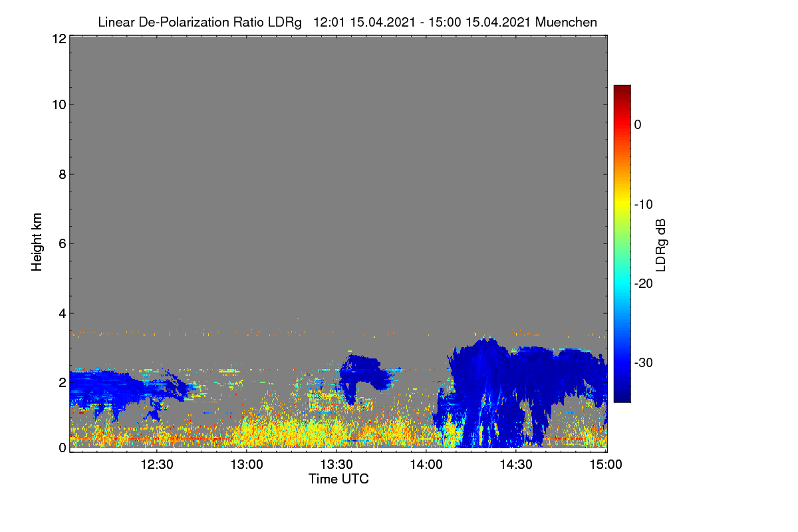Click the 'Height km' axis label
798x532 pixels.
[x=37, y=243]
